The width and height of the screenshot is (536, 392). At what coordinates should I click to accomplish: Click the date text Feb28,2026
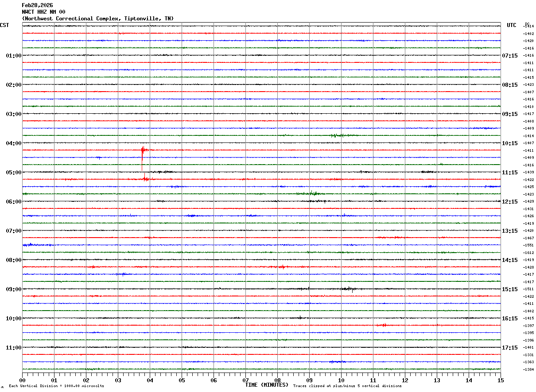click(x=37, y=5)
